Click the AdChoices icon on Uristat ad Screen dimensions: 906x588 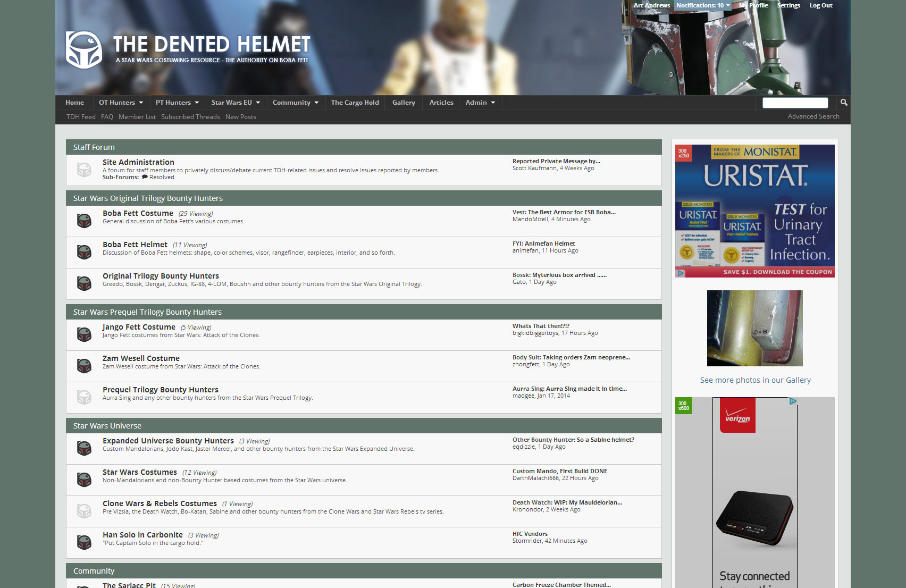click(x=681, y=273)
